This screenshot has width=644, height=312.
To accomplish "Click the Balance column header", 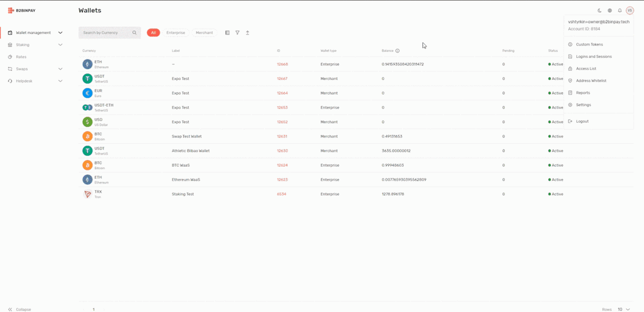I will tap(387, 51).
